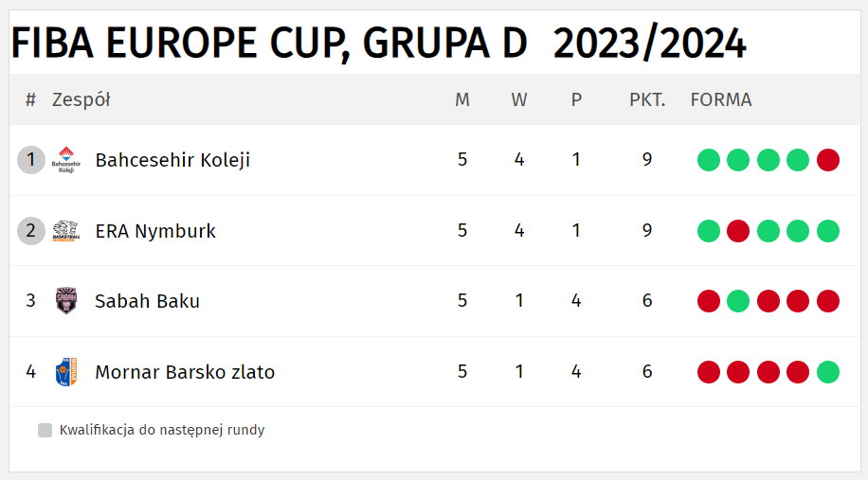Viewport: 868px width, 480px height.
Task: Open Bahcesehir Koleji team name link
Action: [x=172, y=160]
